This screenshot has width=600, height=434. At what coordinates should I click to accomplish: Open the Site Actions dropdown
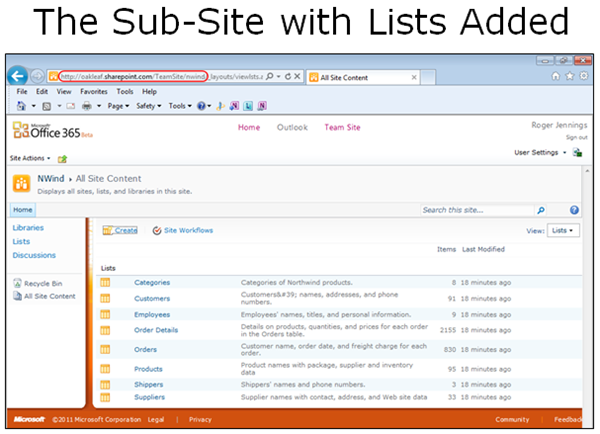point(30,158)
